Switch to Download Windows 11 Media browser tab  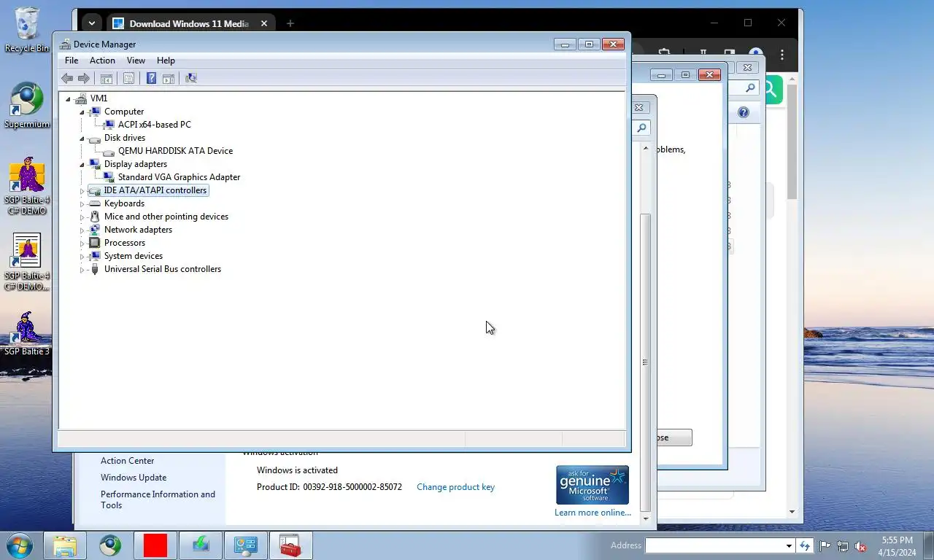(188, 23)
